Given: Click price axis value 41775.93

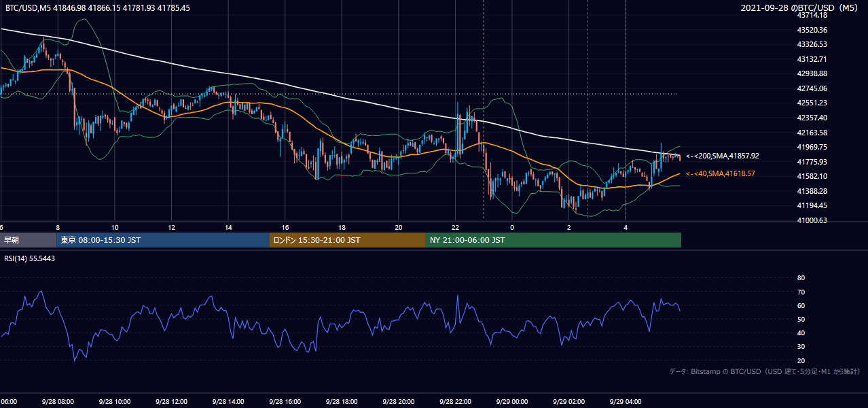Looking at the screenshot, I should (x=812, y=162).
